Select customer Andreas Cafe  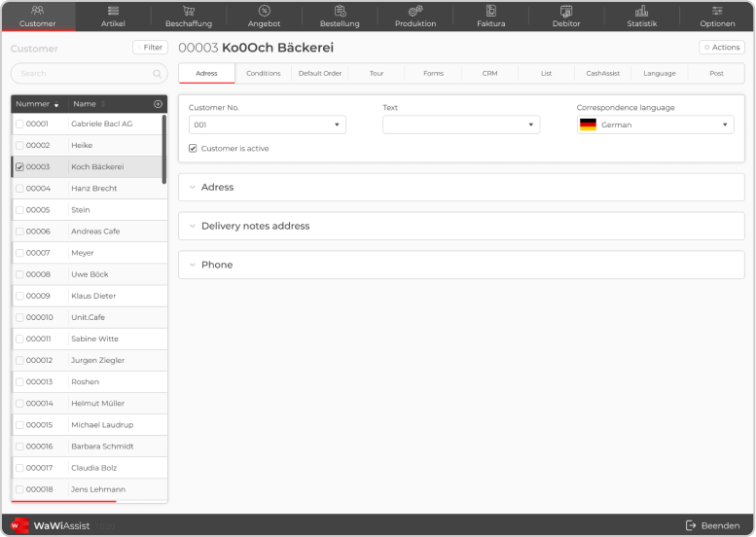(x=95, y=232)
